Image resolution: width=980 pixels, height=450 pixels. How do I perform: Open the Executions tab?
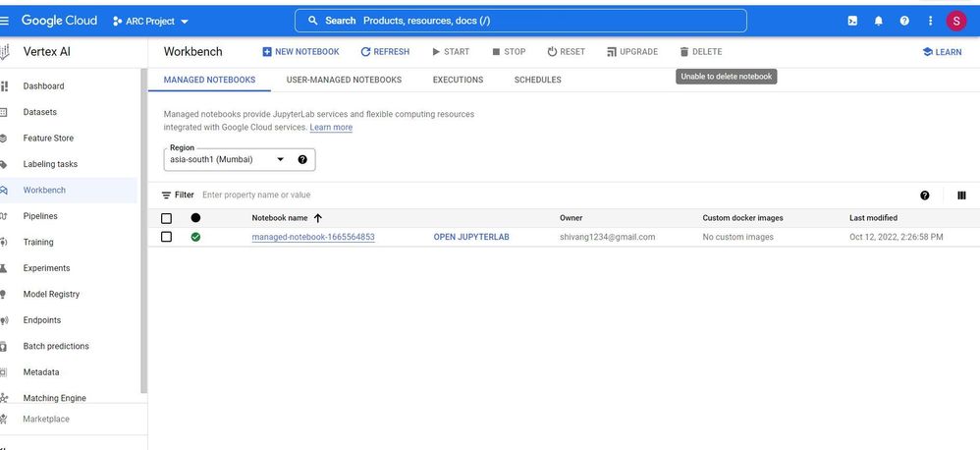459,80
